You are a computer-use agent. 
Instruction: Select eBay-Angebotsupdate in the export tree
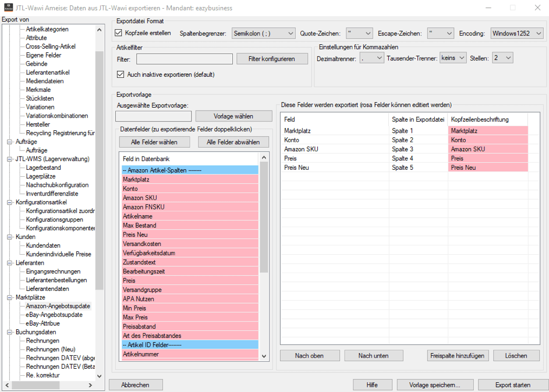(54, 315)
